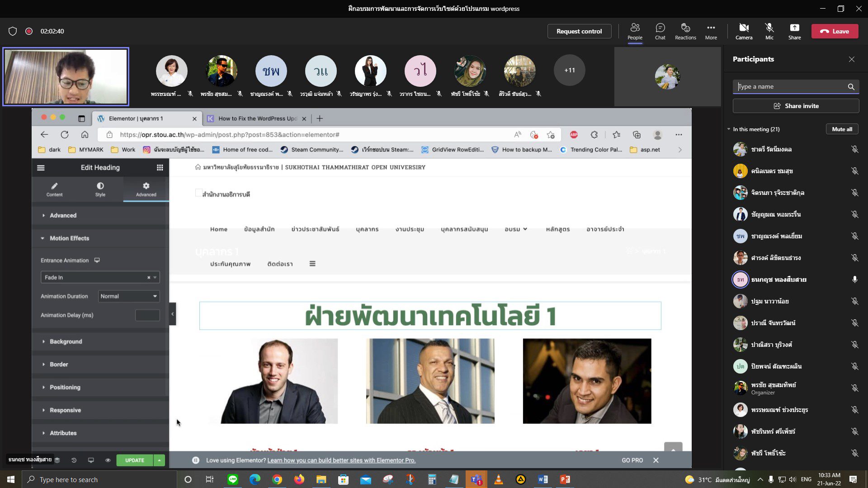Unmute the Mic in Teams toolbar
This screenshot has width=868, height=488.
tap(769, 31)
